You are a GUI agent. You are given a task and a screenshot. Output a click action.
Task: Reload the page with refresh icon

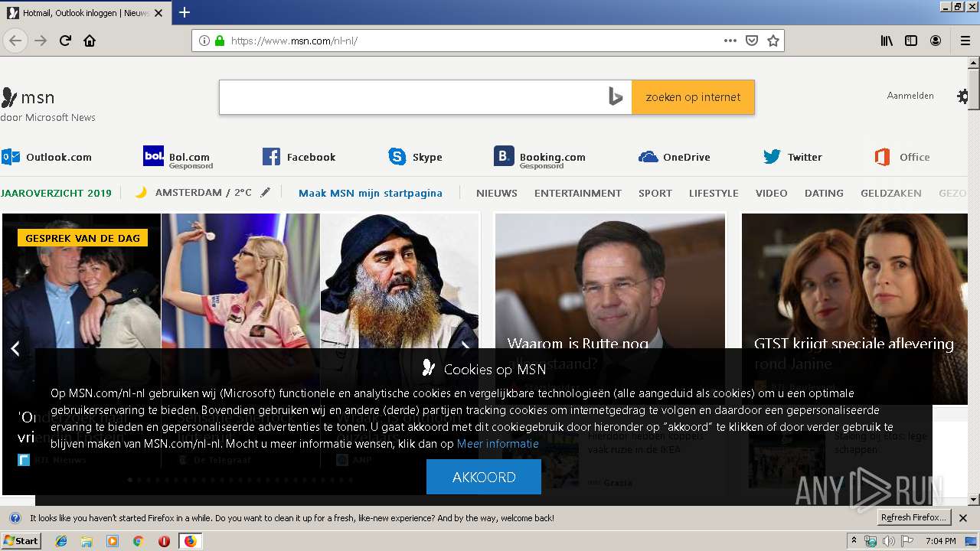click(x=66, y=41)
